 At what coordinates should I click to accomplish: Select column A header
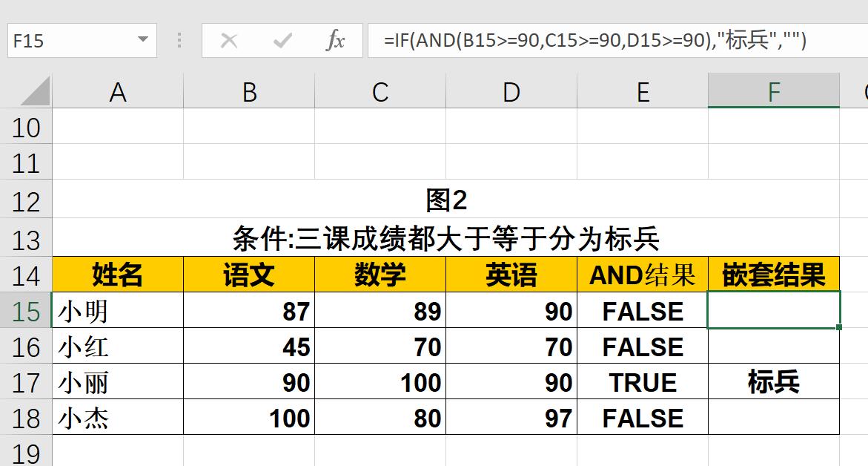(118, 91)
